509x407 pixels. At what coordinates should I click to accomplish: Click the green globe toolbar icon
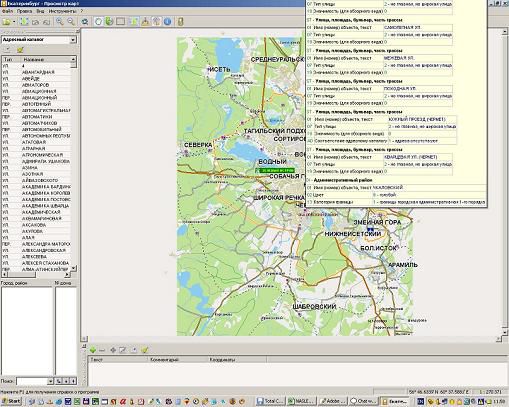[109, 22]
